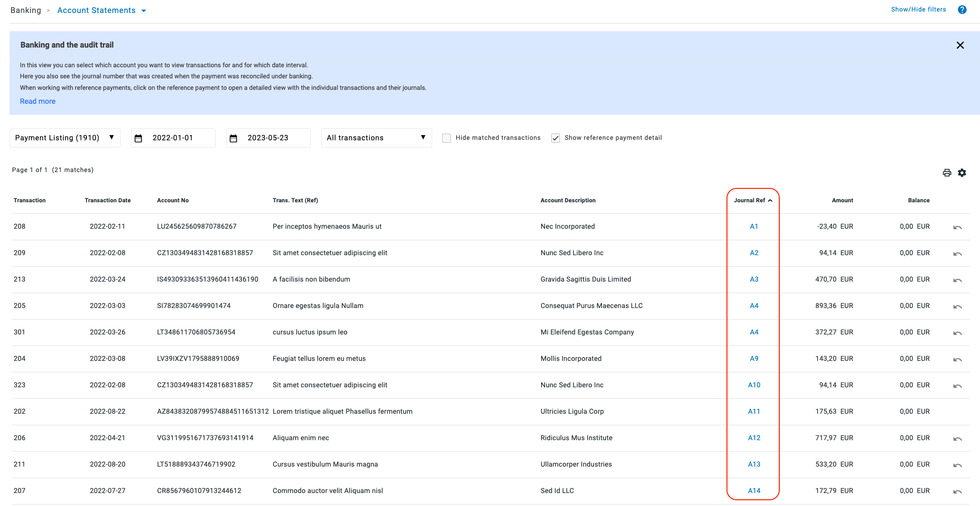The width and height of the screenshot is (980, 506).
Task: Sort by Transaction column header
Action: tap(30, 200)
